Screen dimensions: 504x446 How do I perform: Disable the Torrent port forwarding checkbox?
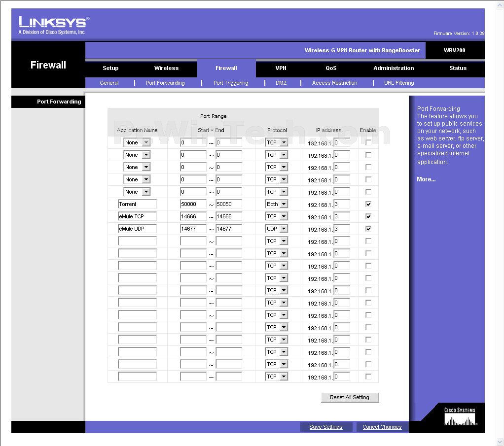point(368,204)
